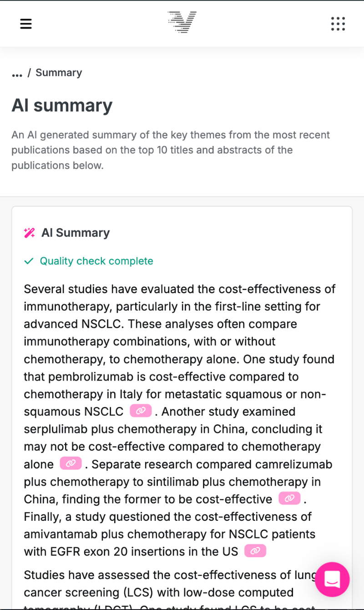Click the Quality check complete status

point(96,261)
